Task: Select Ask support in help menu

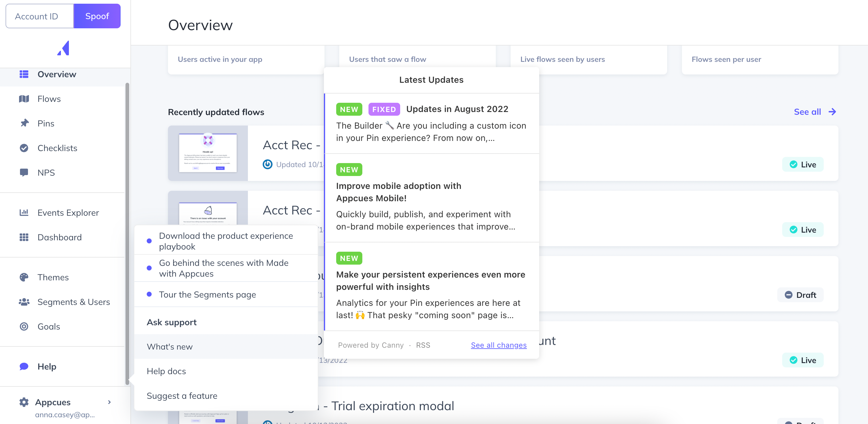Action: coord(226,322)
